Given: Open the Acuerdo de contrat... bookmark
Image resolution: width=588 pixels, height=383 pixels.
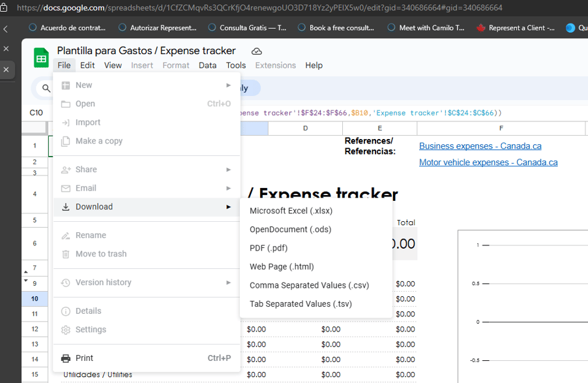Looking at the screenshot, I should click(68, 28).
